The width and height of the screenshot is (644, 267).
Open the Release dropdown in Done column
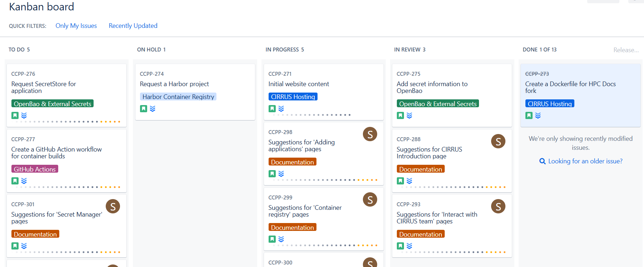626,50
